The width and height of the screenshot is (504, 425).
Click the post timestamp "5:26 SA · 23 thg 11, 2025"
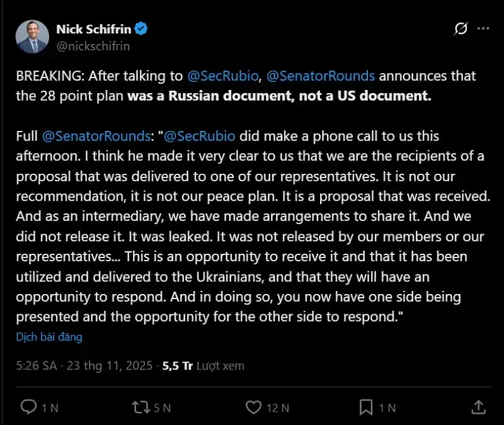click(86, 365)
